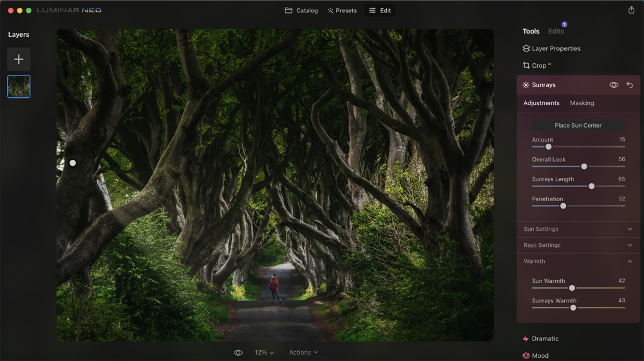Expand the Sun Settings section

[578, 229]
